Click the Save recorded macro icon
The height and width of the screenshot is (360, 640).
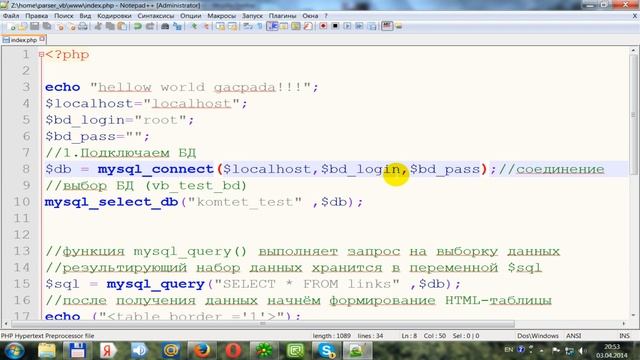(372, 27)
